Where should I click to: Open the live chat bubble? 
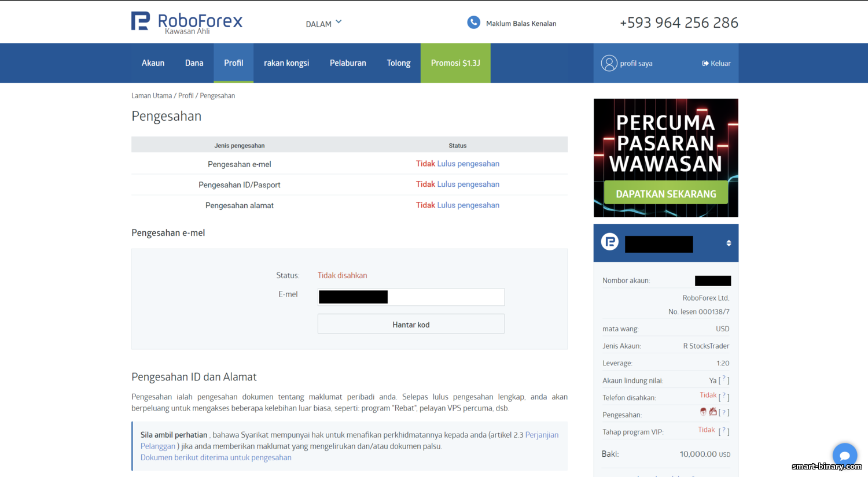[845, 456]
